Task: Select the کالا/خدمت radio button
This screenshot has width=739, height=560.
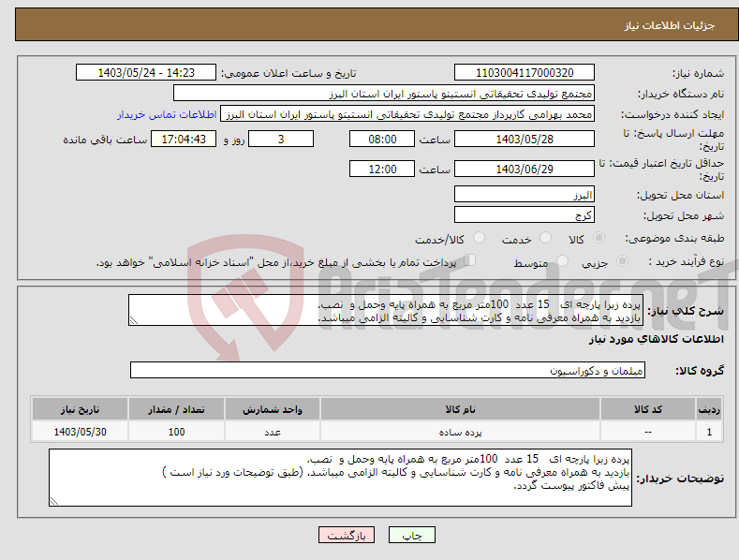Action: [x=479, y=238]
